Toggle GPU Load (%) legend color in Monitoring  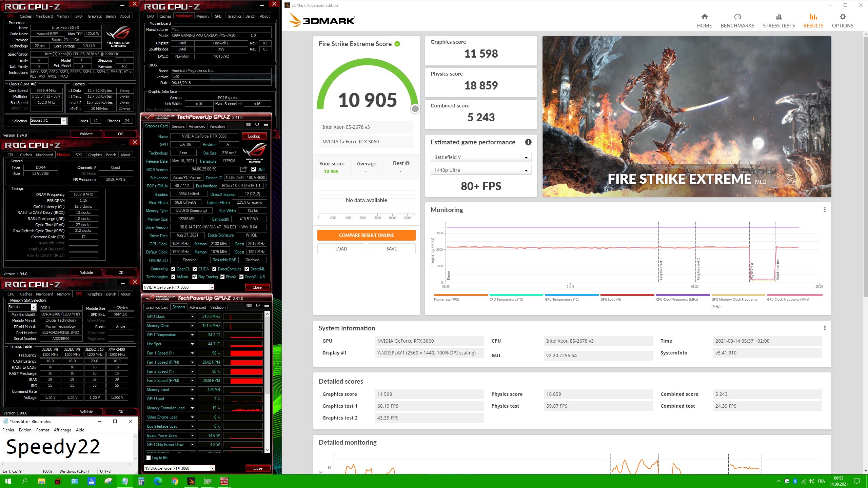pyautogui.click(x=627, y=295)
